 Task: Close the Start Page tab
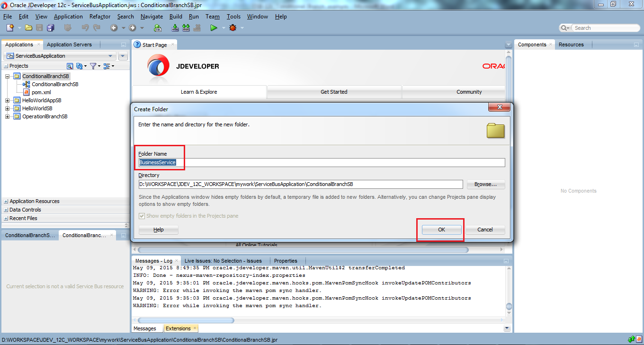[173, 44]
